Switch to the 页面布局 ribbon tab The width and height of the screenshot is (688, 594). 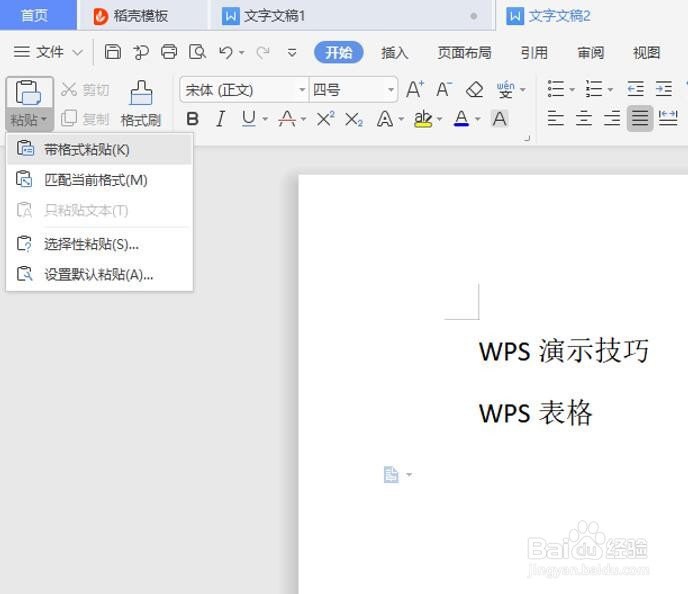(464, 53)
